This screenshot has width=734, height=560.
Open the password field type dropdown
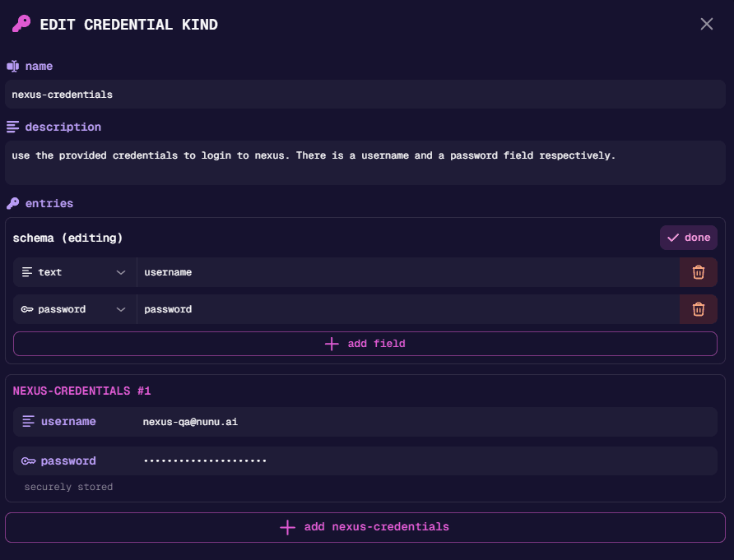point(75,309)
